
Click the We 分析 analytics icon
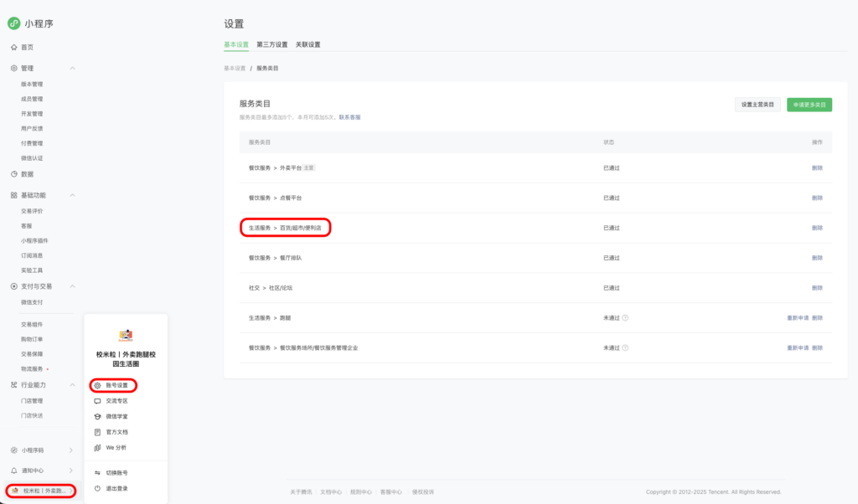(x=98, y=446)
